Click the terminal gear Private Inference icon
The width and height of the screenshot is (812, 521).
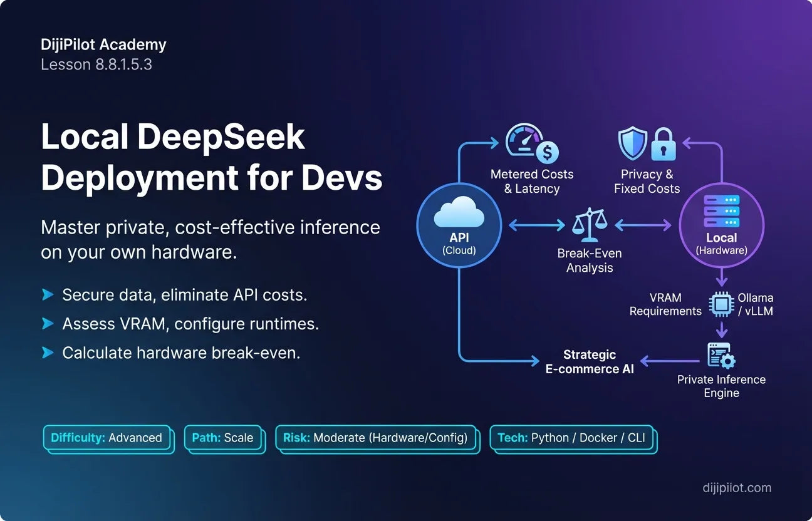click(x=721, y=356)
